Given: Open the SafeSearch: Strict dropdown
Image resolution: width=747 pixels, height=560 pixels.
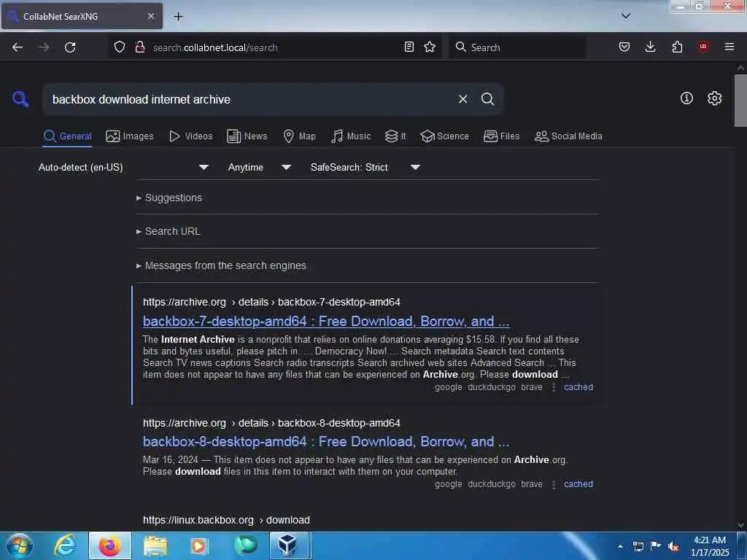Looking at the screenshot, I should (365, 167).
